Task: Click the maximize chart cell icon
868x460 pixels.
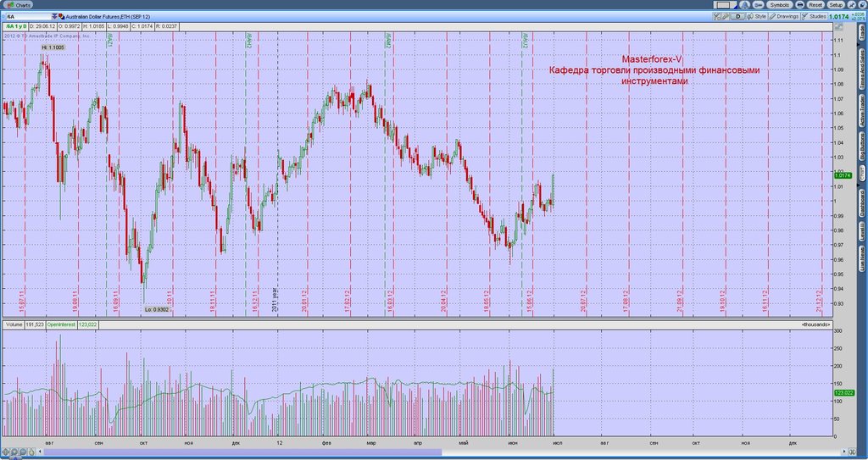Action: coord(838,27)
